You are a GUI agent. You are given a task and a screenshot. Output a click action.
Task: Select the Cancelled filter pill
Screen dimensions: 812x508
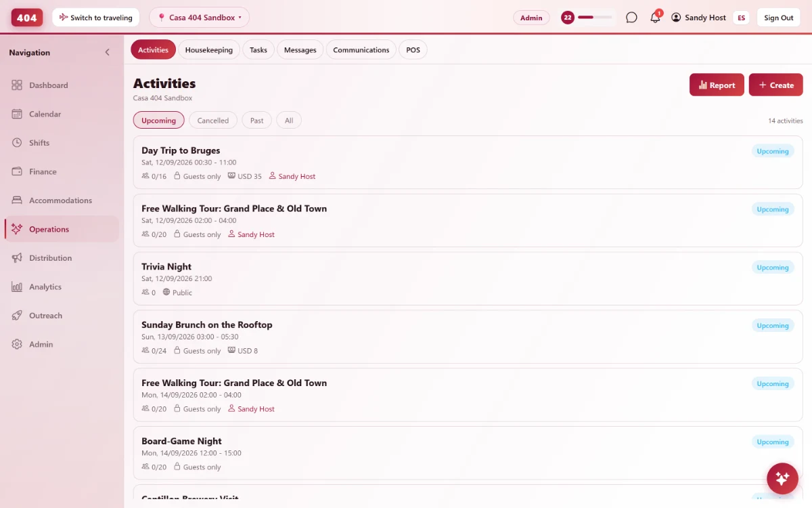213,120
